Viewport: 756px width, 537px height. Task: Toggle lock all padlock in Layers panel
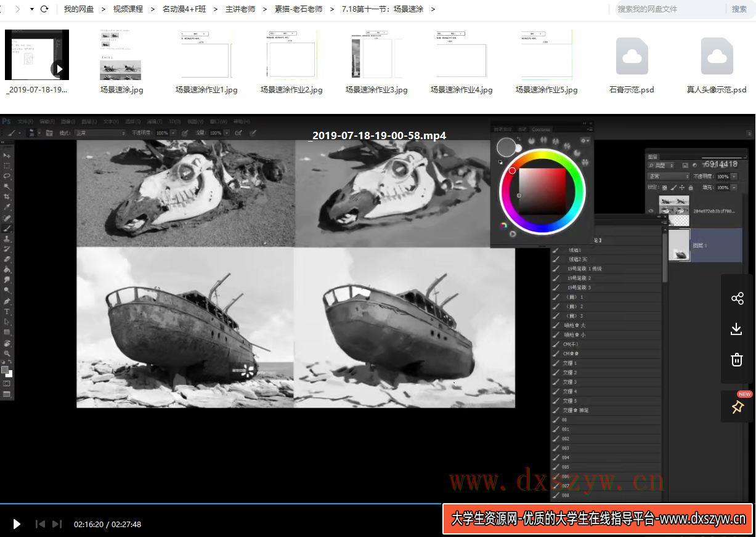click(691, 187)
